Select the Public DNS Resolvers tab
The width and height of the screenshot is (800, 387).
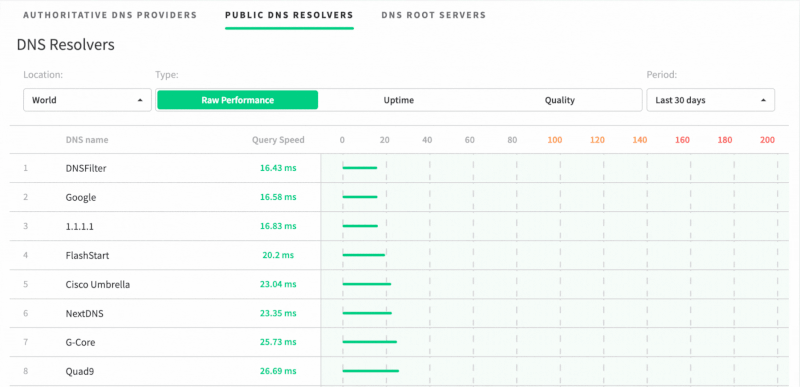pyautogui.click(x=289, y=15)
